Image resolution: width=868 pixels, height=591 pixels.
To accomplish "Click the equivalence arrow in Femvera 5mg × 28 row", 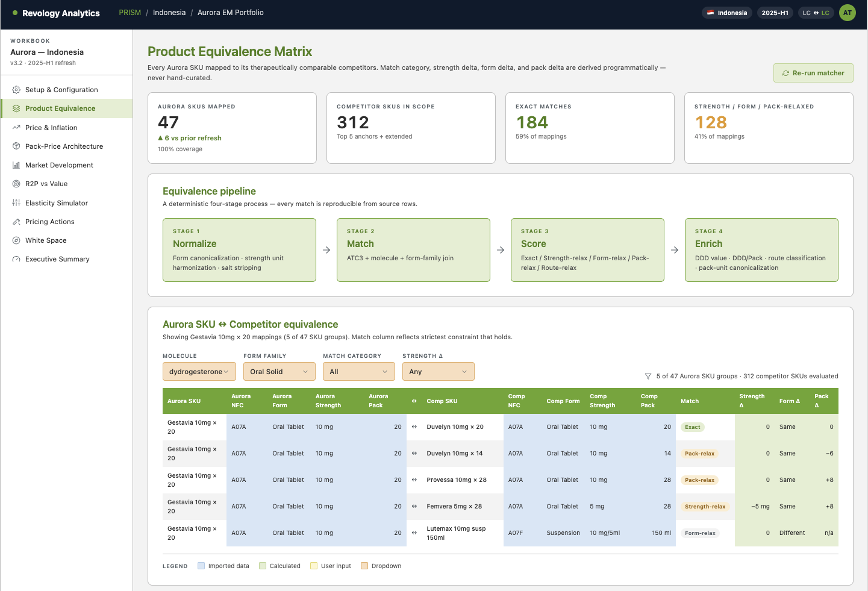I will (x=414, y=506).
